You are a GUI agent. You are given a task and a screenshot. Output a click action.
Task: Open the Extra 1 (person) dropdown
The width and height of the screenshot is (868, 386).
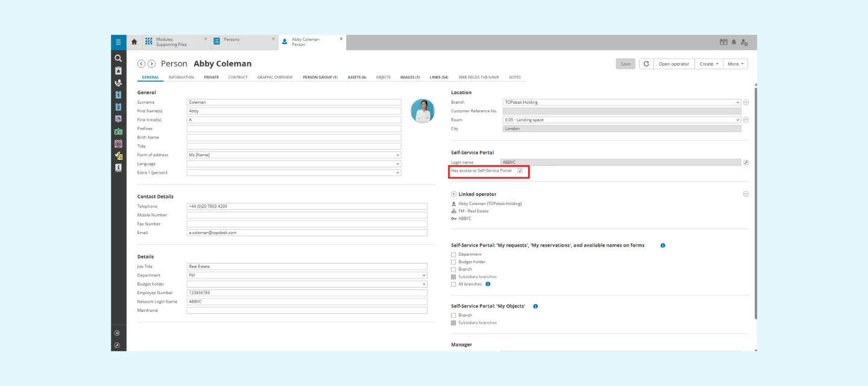(294, 172)
